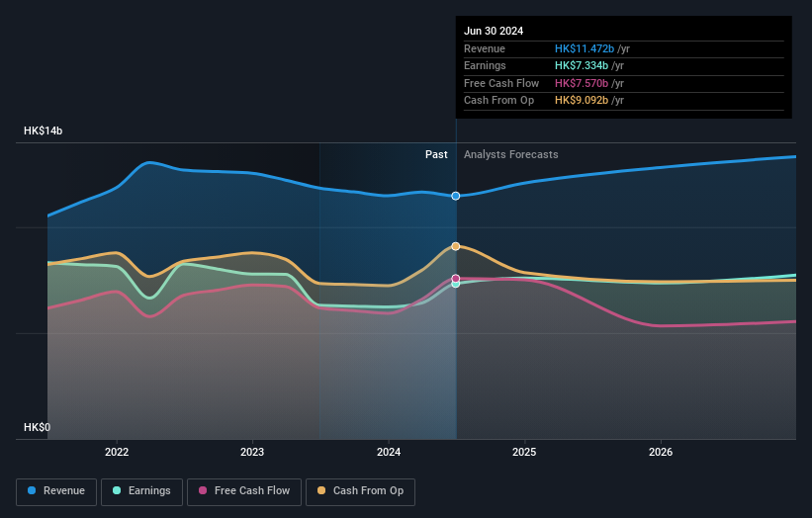Toggle the Cash From Op legend button
812x518 pixels.
360,491
